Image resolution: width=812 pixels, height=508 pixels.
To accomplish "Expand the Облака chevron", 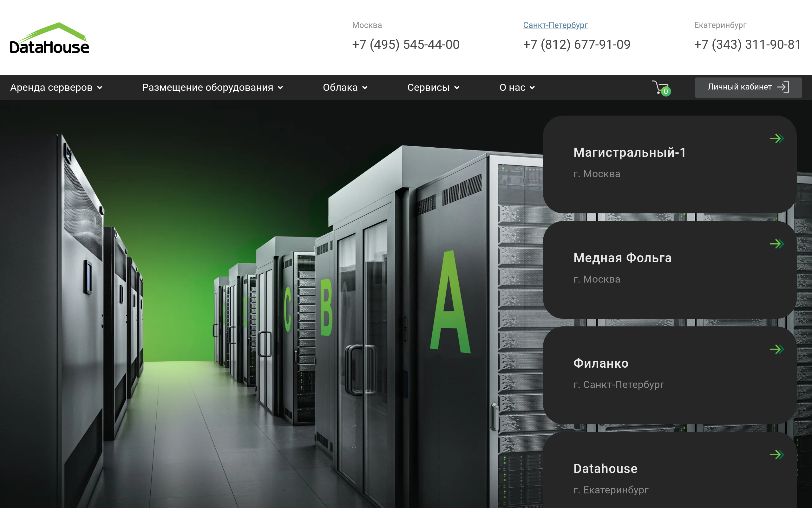I will pos(365,88).
